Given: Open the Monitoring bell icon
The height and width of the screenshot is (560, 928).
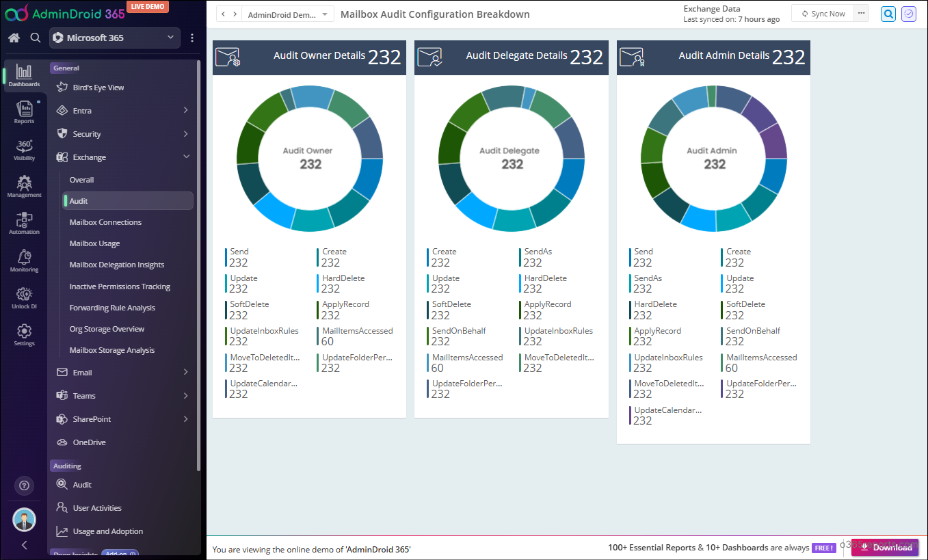Looking at the screenshot, I should [x=24, y=261].
